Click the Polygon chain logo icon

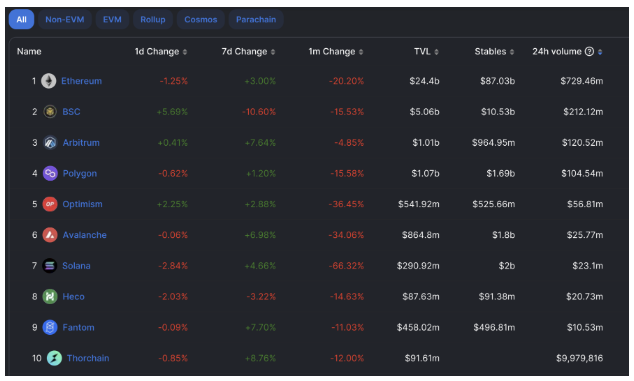50,174
